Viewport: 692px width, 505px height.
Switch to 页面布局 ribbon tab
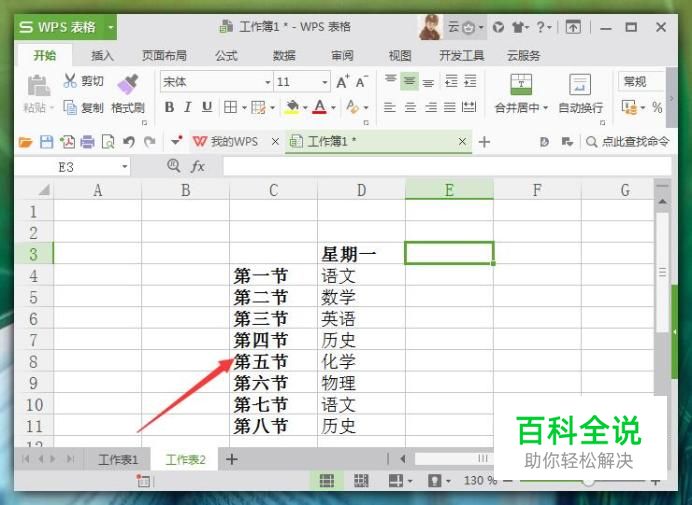click(164, 56)
